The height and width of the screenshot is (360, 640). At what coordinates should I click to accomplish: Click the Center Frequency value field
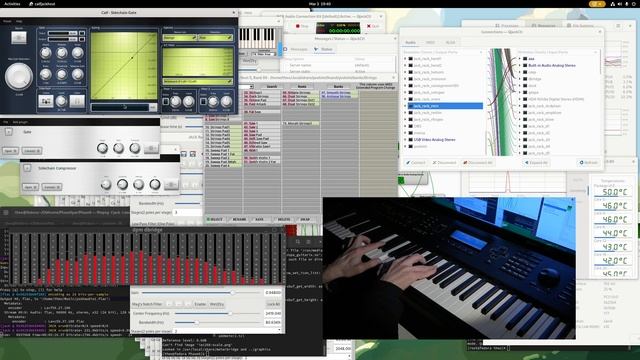(x=273, y=313)
